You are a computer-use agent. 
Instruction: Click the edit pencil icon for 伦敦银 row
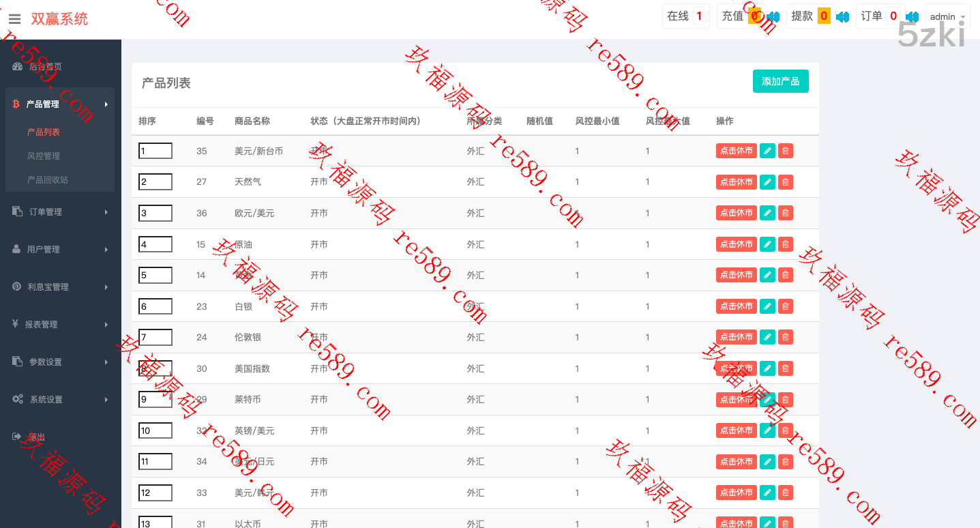tap(767, 337)
